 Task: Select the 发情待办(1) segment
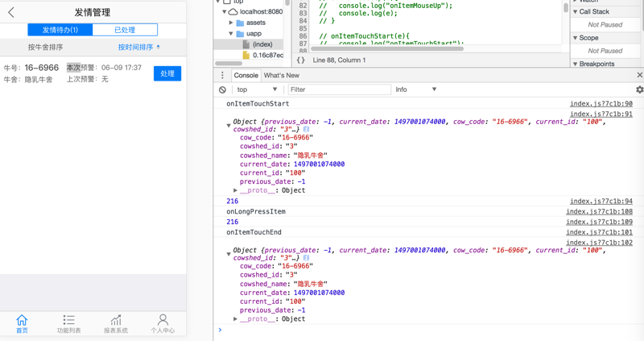tap(60, 30)
